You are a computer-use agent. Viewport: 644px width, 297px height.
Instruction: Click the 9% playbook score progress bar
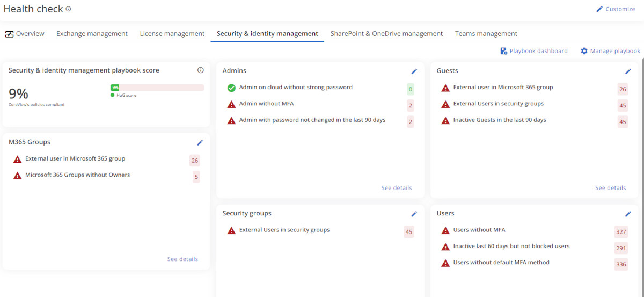(157, 88)
